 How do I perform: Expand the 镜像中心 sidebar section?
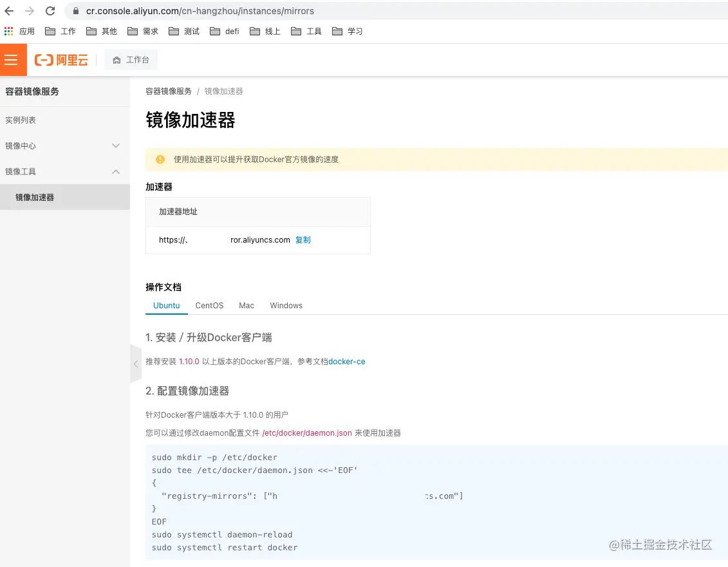click(x=64, y=146)
